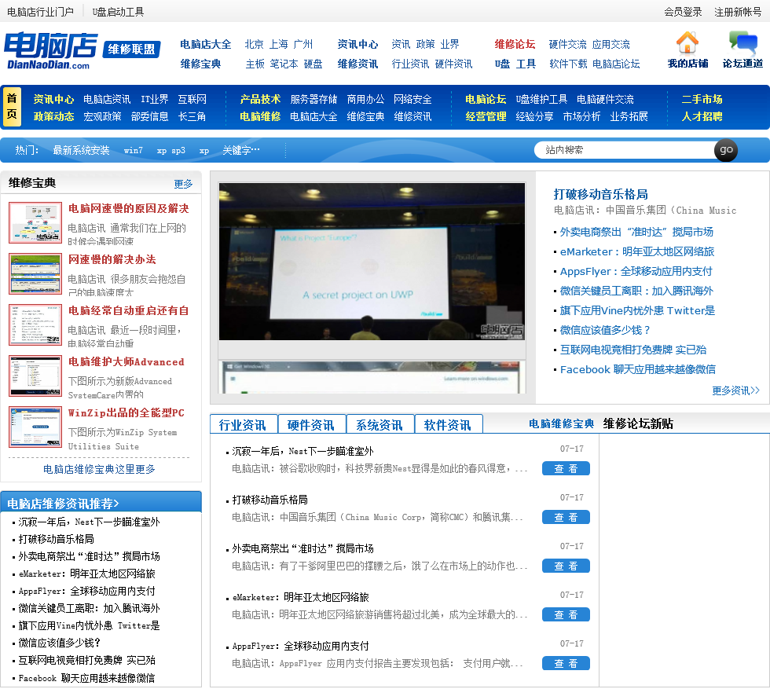Click 查看 button for AppsFlyer article
Viewport: 770px width, 700px height.
point(566,663)
